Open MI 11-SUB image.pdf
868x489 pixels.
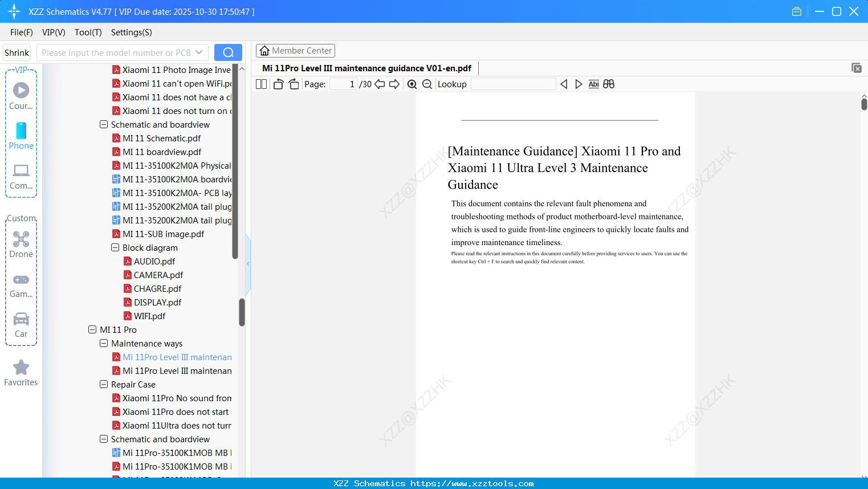tap(163, 234)
